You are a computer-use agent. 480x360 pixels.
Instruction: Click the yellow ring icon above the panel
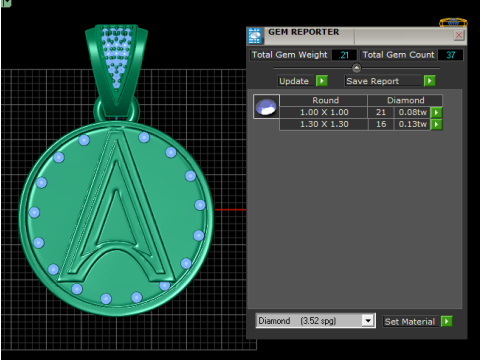click(x=453, y=23)
